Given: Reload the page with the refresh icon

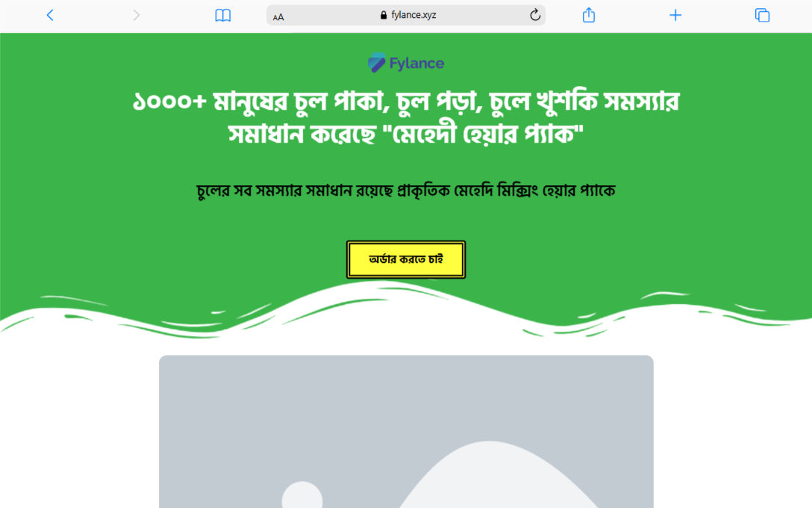Looking at the screenshot, I should pyautogui.click(x=535, y=15).
